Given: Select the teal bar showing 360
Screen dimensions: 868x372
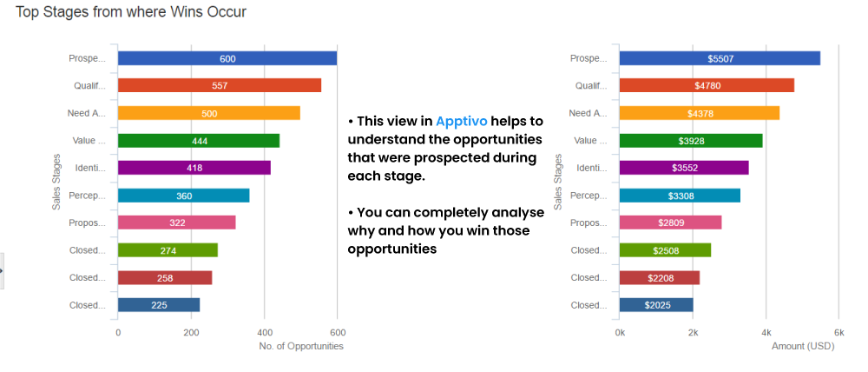Looking at the screenshot, I should click(184, 196).
